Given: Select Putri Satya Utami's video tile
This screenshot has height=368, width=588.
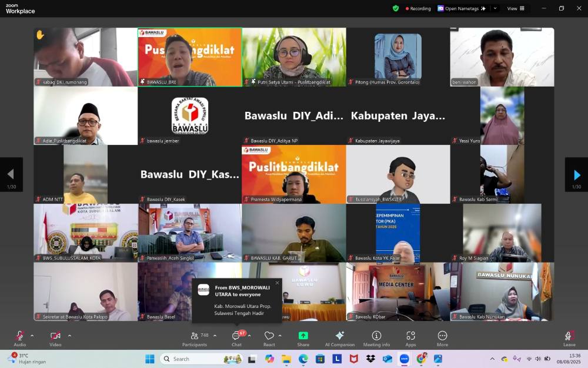Looking at the screenshot, I should pos(294,57).
